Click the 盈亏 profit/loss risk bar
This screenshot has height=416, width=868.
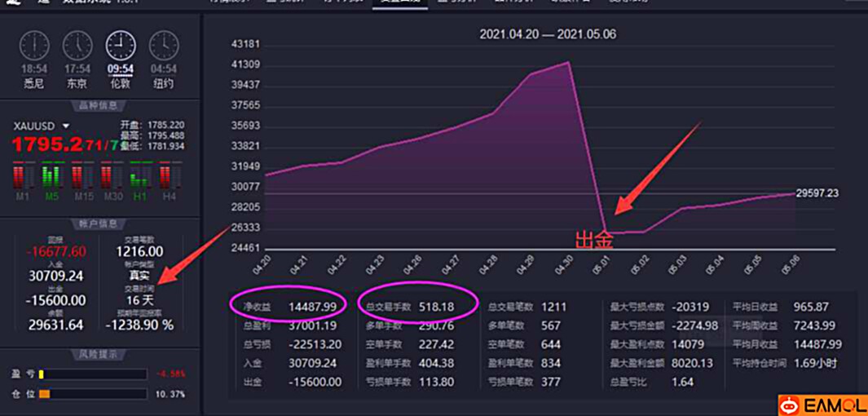click(x=92, y=374)
